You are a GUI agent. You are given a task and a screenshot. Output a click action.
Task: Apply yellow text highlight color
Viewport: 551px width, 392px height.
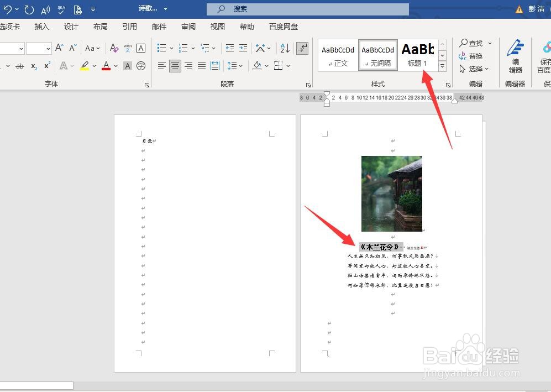pos(85,66)
